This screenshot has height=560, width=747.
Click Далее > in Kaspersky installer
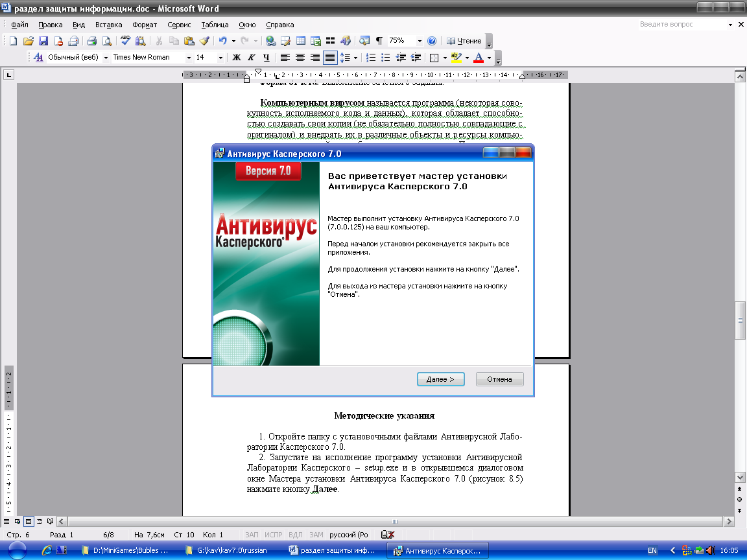tap(440, 379)
